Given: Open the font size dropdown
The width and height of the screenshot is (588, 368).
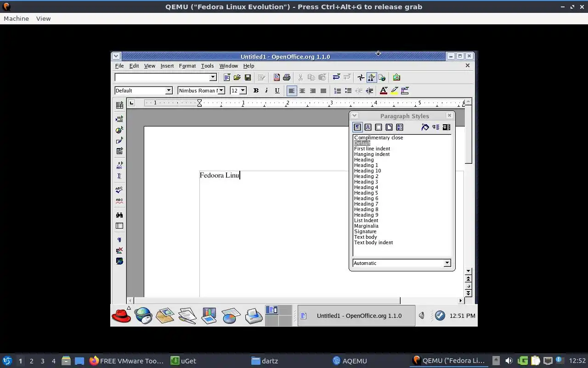Looking at the screenshot, I should tap(243, 91).
